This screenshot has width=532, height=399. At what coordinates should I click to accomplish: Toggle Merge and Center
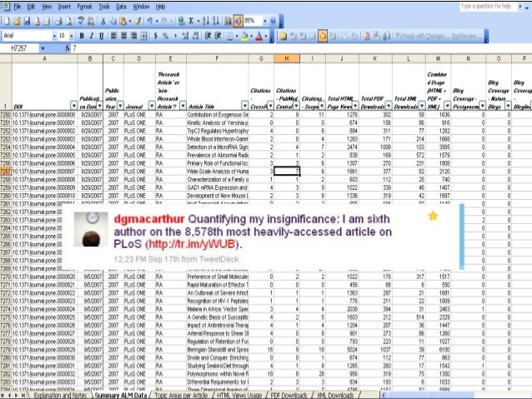(x=143, y=36)
